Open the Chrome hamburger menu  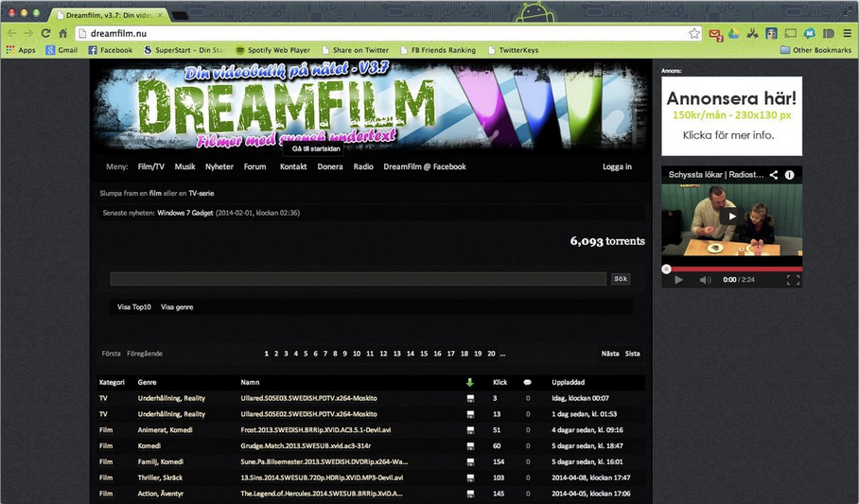click(x=848, y=33)
